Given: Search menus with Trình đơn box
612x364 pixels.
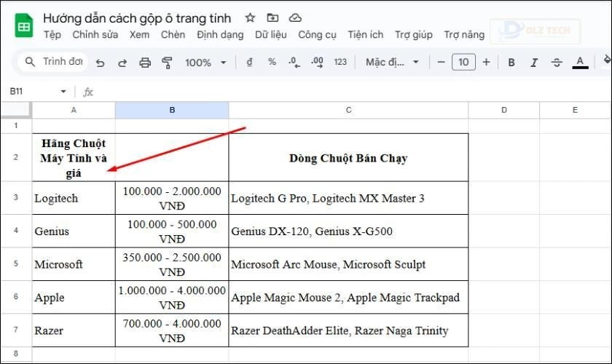Looking at the screenshot, I should click(53, 62).
